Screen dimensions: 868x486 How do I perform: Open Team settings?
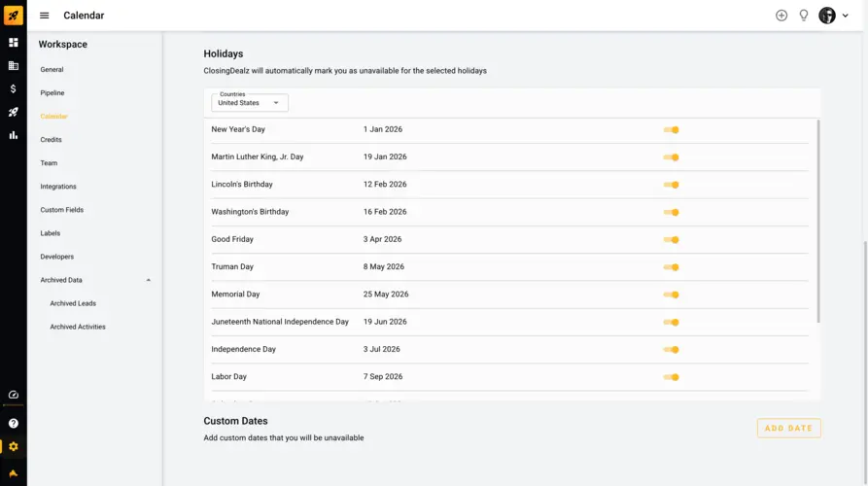pos(49,163)
